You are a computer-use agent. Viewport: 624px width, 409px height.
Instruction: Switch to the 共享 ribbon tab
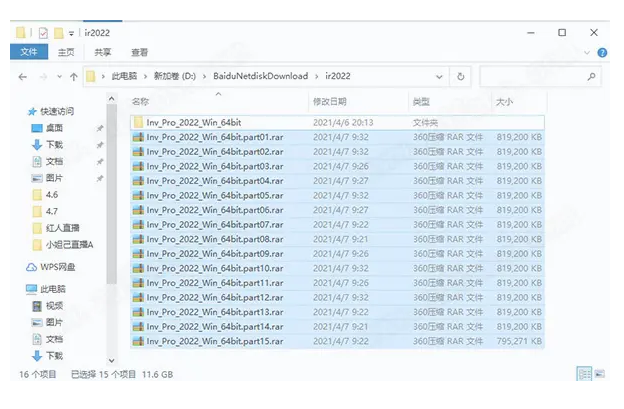[x=103, y=52]
